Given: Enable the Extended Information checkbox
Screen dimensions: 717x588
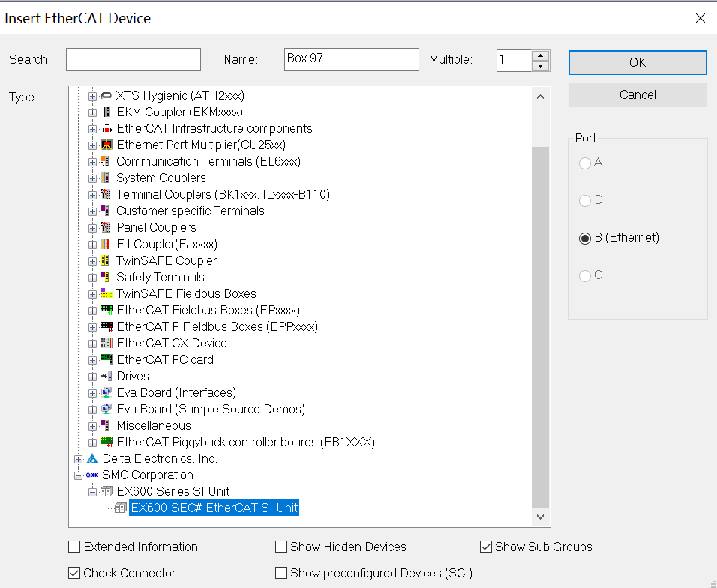Looking at the screenshot, I should (x=74, y=547).
